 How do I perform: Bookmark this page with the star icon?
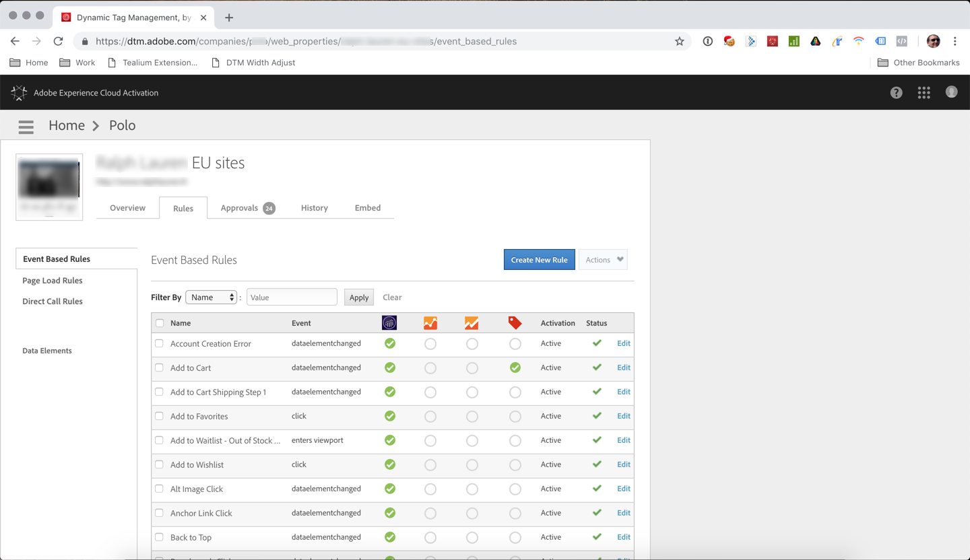click(679, 41)
